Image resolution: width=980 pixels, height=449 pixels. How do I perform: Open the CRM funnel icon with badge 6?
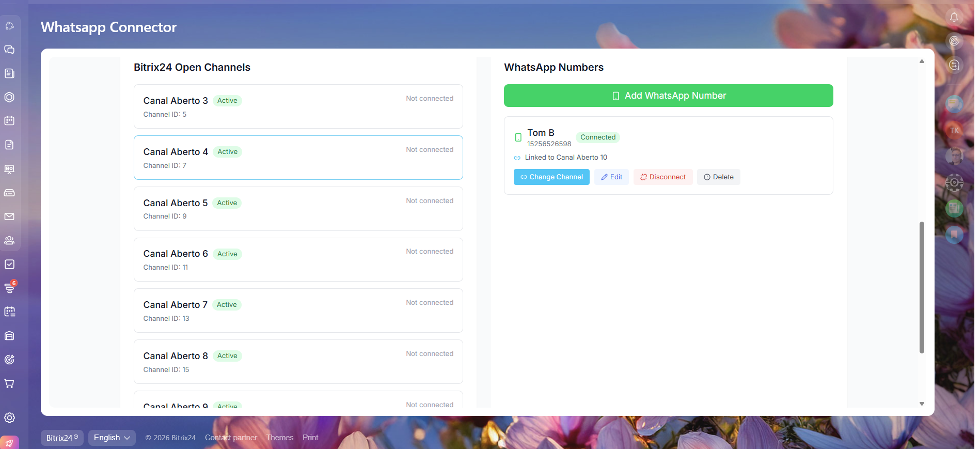(9, 288)
